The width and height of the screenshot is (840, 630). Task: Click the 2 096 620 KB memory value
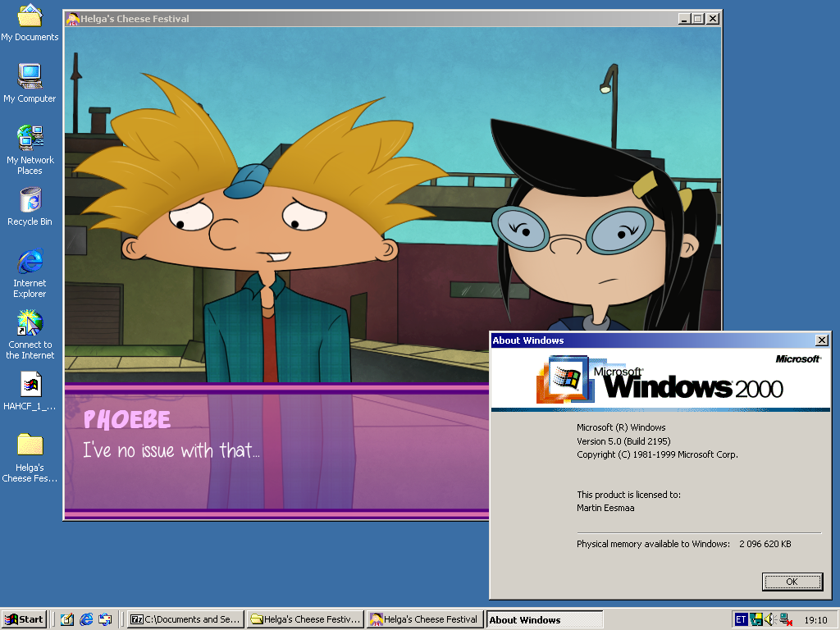tap(765, 545)
